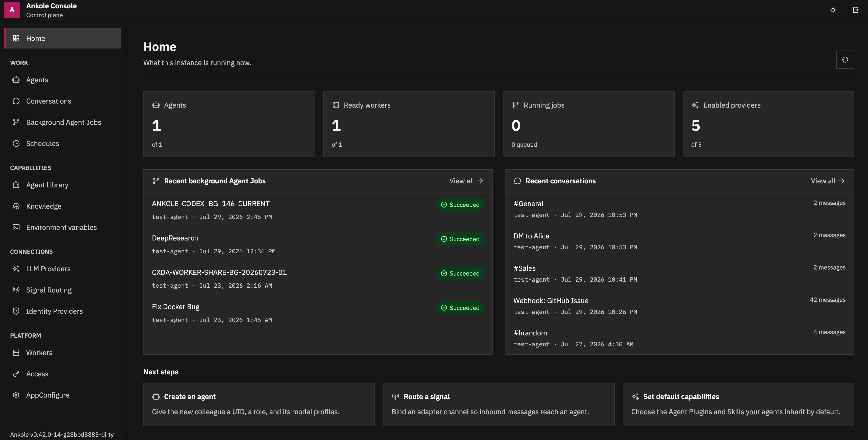Go to Signal Routing
868x440 pixels.
62,290
